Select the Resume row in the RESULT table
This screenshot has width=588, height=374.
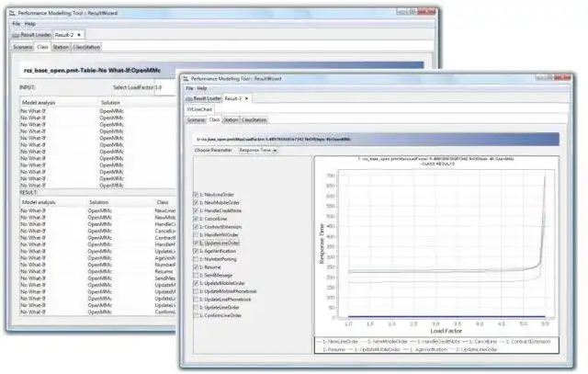[x=98, y=272]
